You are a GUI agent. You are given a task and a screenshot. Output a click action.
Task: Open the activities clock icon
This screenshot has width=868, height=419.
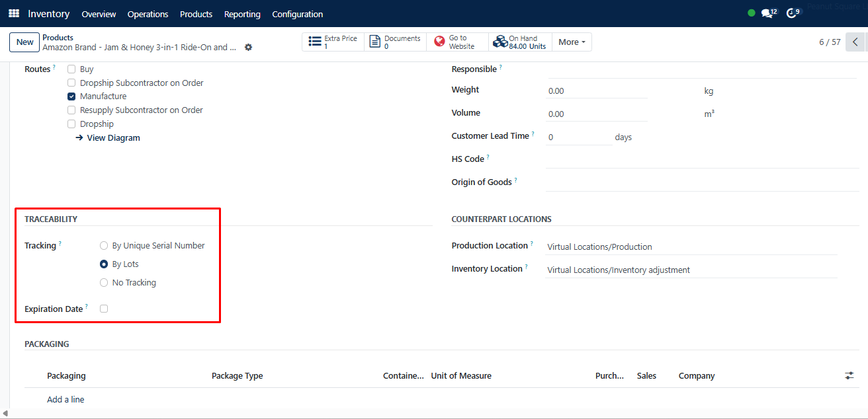[793, 13]
